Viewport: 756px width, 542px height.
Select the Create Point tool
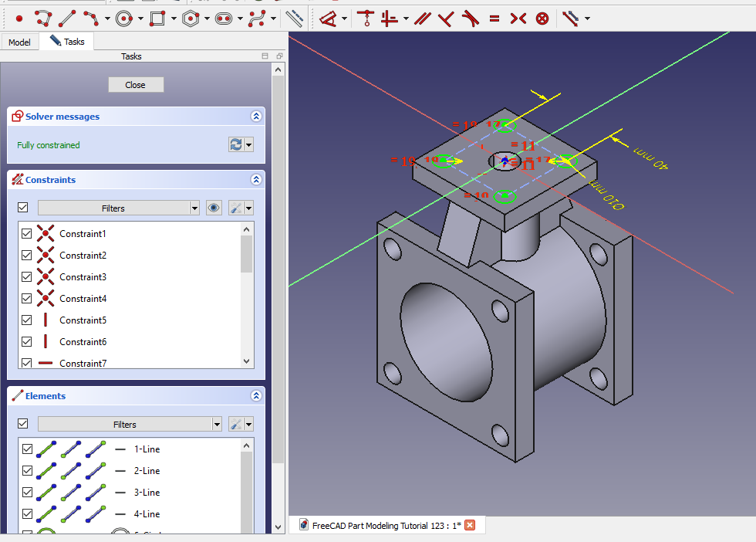(x=19, y=18)
